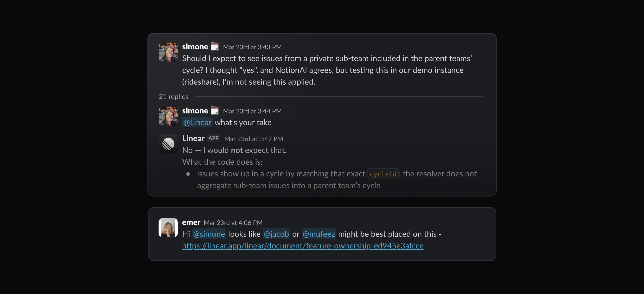644x294 pixels.
Task: Click emer's bold username
Action: coord(191,222)
